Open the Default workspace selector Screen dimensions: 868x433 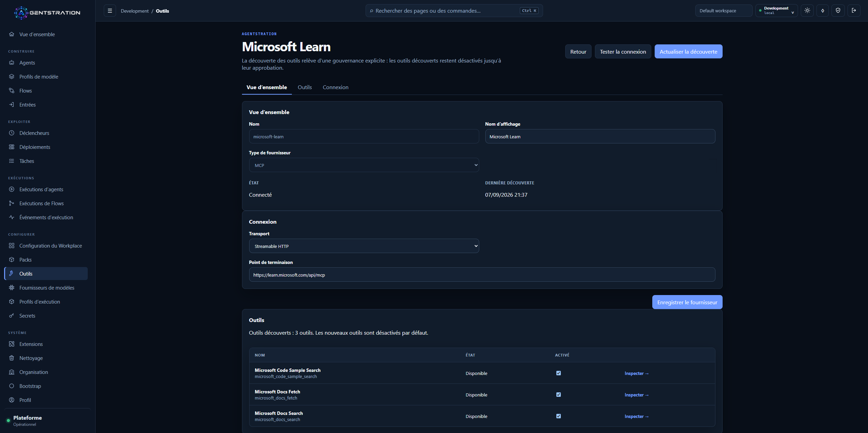click(x=724, y=11)
